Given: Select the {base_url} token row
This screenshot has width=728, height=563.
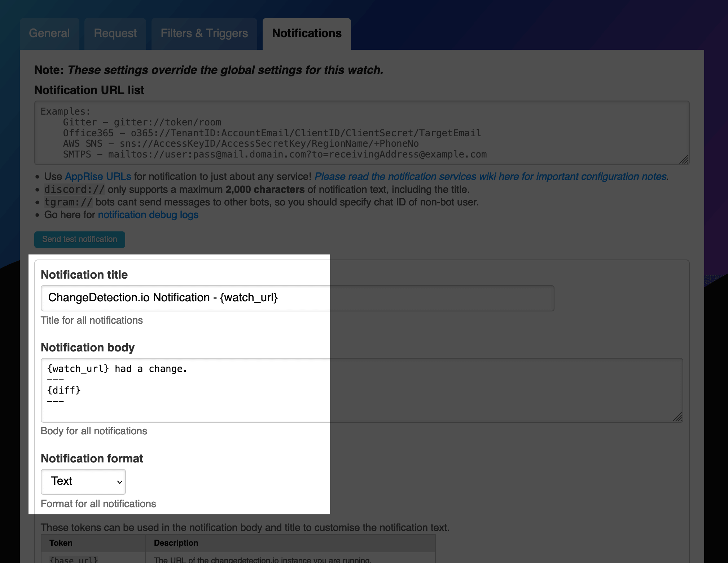Looking at the screenshot, I should [x=94, y=559].
